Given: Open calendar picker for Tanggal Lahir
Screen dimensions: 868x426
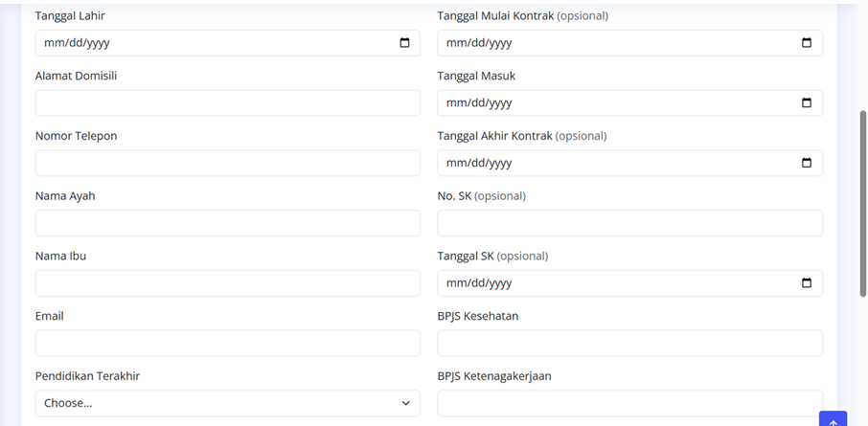Looking at the screenshot, I should coord(404,42).
